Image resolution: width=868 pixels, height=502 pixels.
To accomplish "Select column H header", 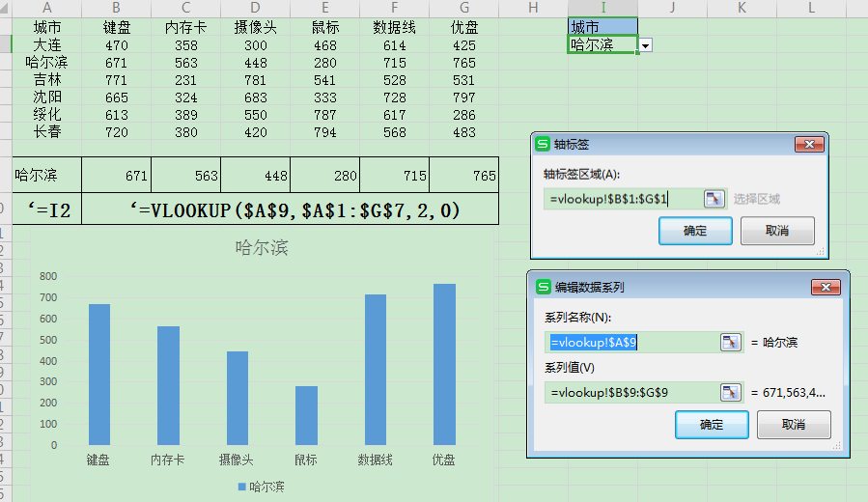I will pyautogui.click(x=533, y=8).
